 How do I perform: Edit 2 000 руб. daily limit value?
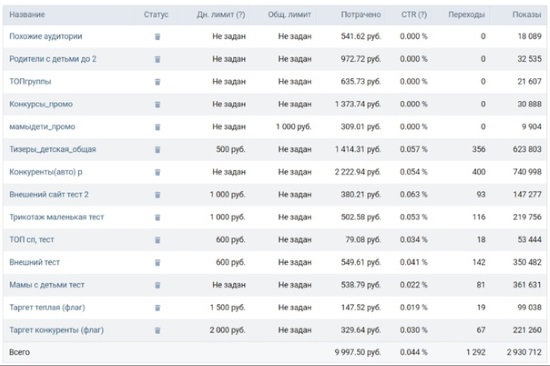tap(227, 330)
